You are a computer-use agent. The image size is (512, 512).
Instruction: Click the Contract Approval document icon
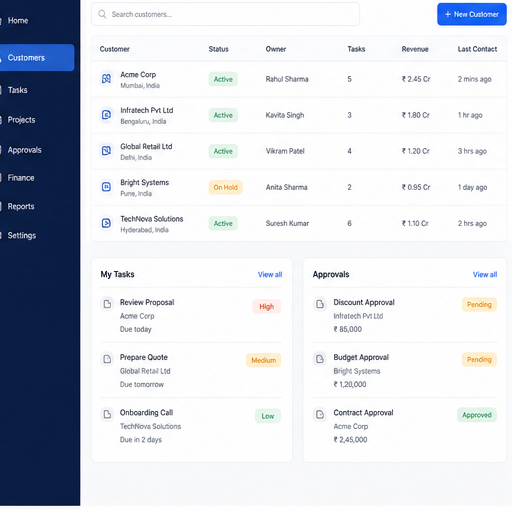320,414
